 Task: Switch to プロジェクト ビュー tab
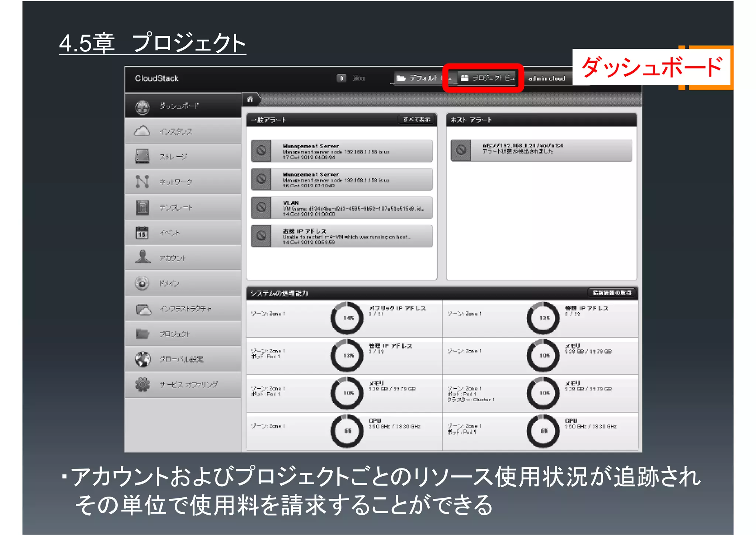pyautogui.click(x=487, y=78)
